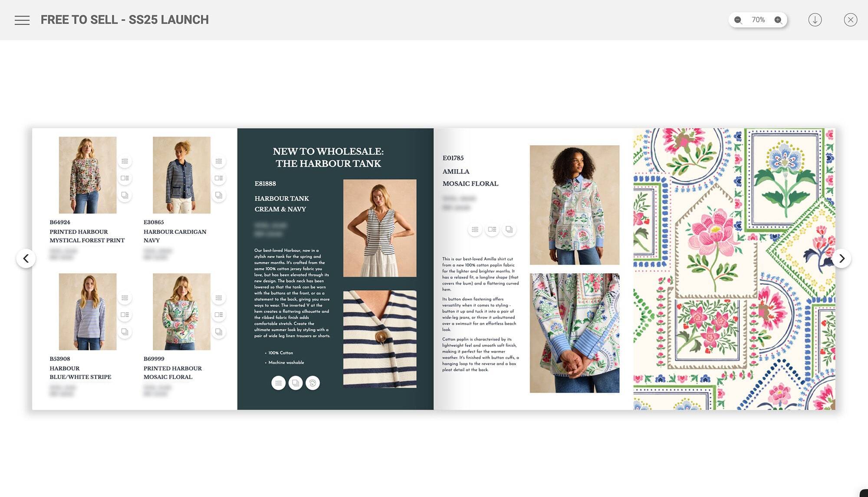Advance to the next catalogue page with the right chevron

pos(842,258)
